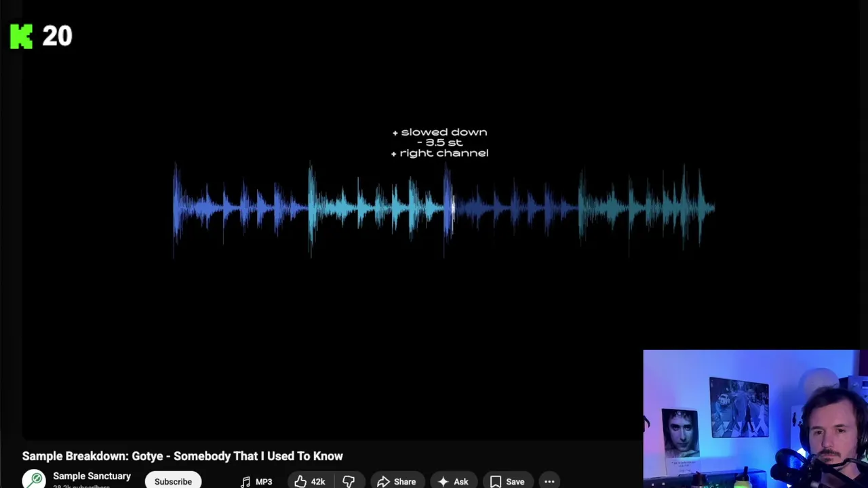Ask about the video with sparkle button
This screenshot has height=488, width=868.
point(453,481)
